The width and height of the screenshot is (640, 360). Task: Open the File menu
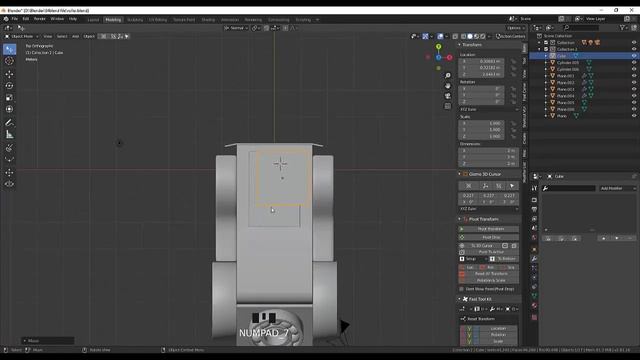tap(15, 19)
